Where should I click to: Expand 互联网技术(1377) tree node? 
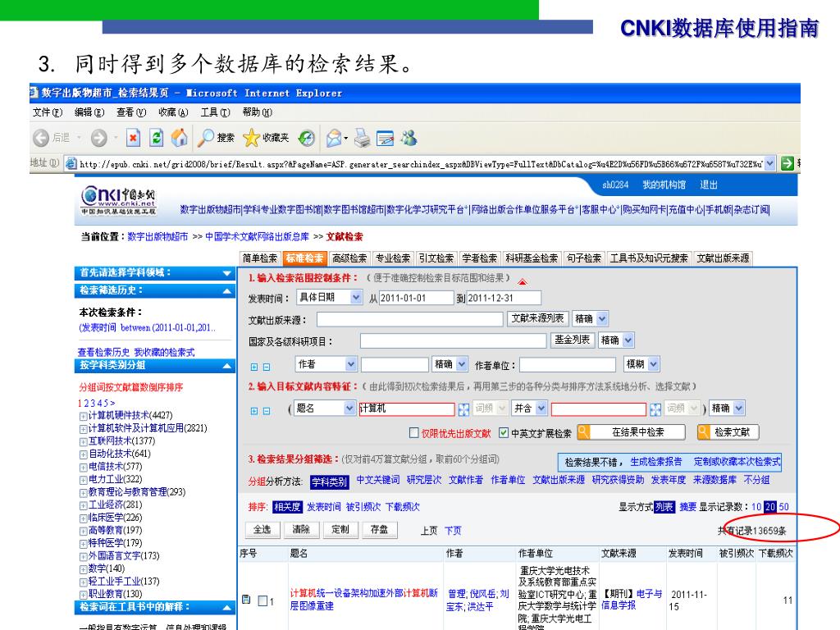[83, 442]
